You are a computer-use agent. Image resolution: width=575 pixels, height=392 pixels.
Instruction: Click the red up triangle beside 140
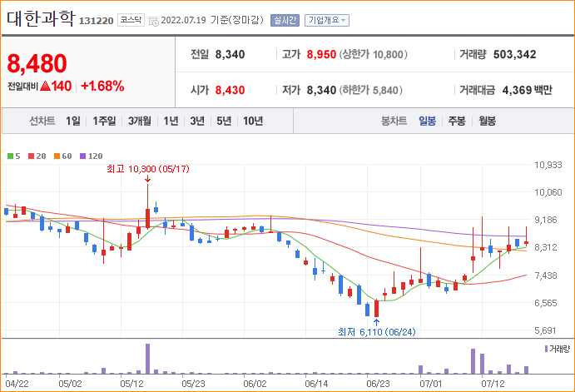pyautogui.click(x=45, y=87)
